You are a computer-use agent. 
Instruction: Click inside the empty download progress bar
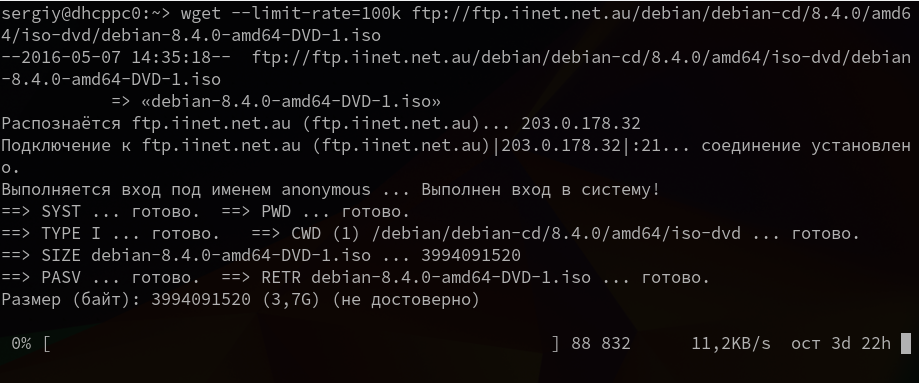coord(301,344)
